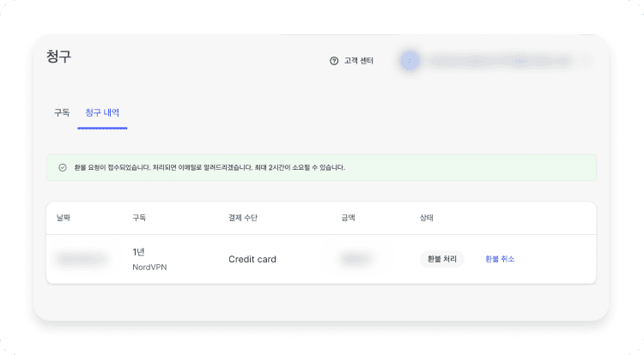The image size is (644, 355).
Task: Click the 청구 page heading
Action: [x=58, y=56]
